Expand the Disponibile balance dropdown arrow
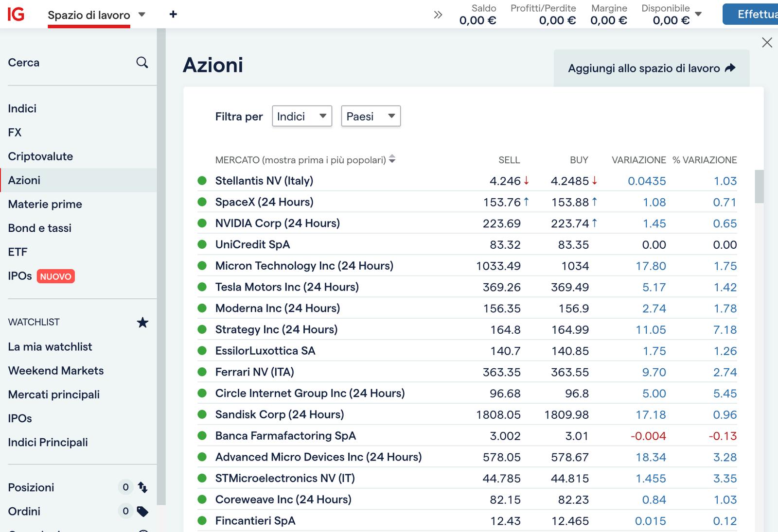 699,14
